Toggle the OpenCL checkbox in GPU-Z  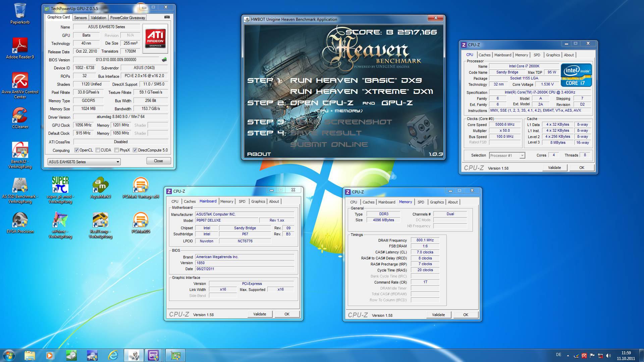pyautogui.click(x=76, y=150)
